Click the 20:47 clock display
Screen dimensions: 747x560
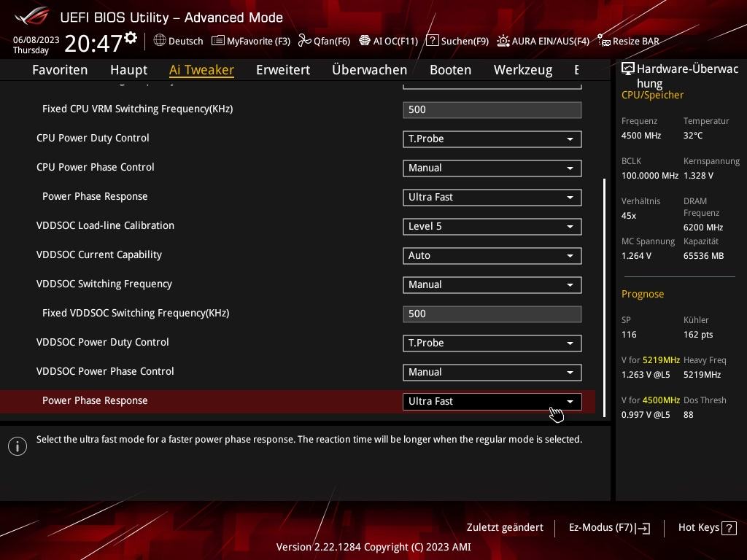[x=93, y=43]
